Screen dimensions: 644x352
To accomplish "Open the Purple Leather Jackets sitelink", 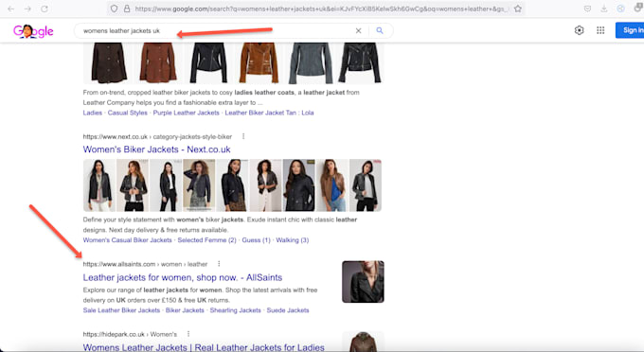I will coord(186,113).
